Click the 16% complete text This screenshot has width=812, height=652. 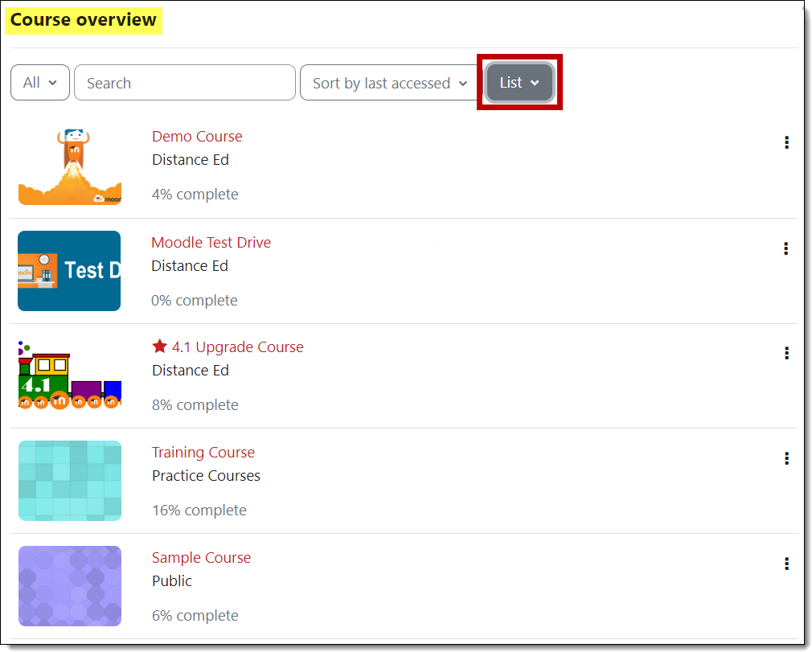[199, 510]
